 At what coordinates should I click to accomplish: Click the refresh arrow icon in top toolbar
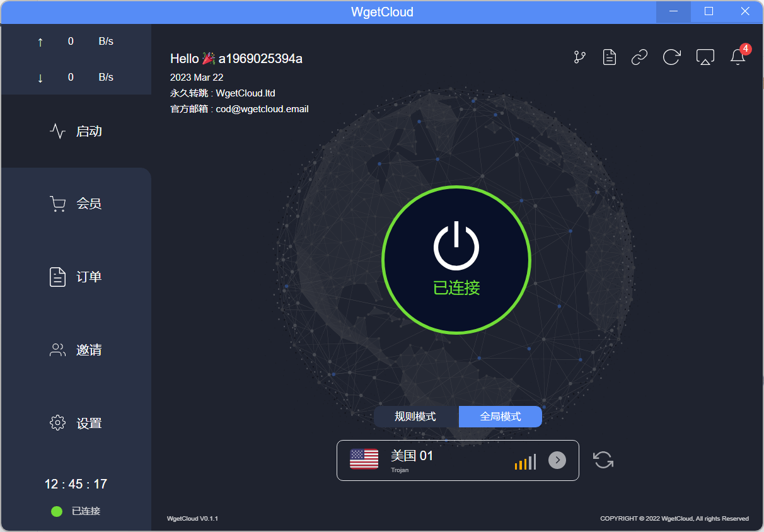(x=671, y=57)
